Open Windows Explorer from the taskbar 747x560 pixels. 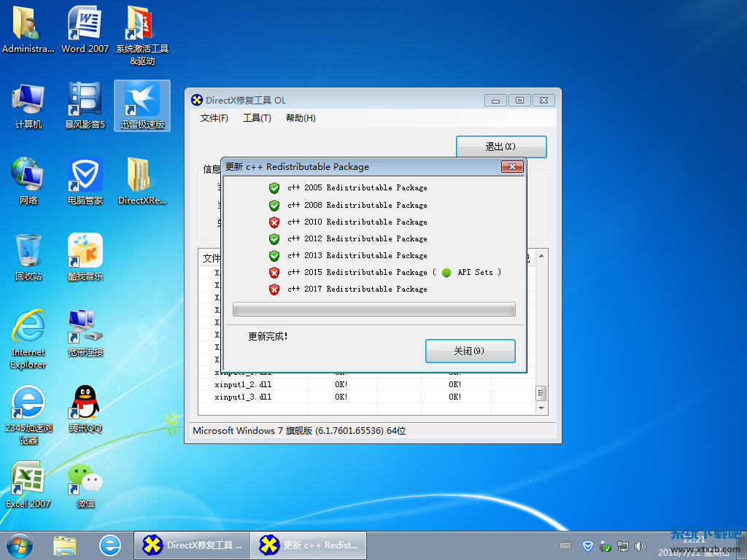tap(64, 545)
